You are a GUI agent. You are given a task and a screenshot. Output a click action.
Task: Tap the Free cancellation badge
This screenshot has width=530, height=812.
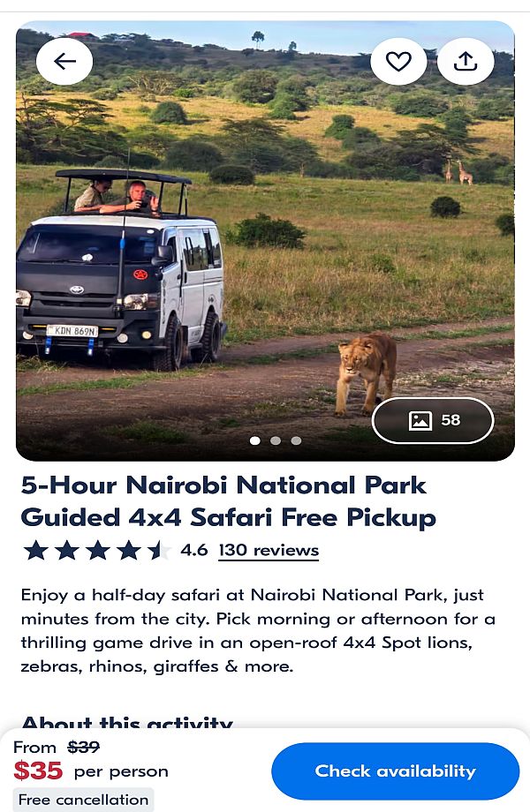click(x=84, y=800)
